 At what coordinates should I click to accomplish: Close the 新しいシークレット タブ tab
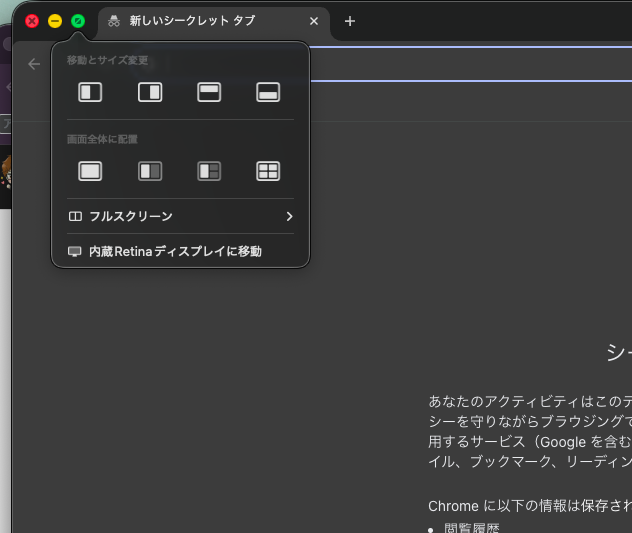tap(314, 21)
